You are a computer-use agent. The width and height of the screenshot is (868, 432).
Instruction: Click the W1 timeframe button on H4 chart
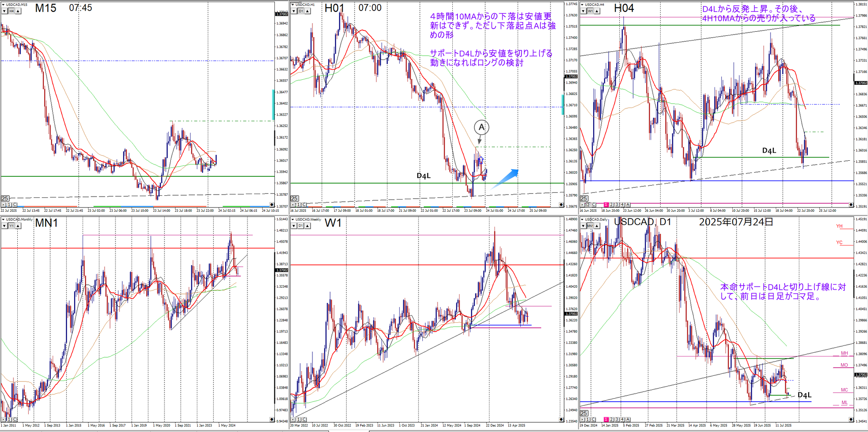[591, 11]
